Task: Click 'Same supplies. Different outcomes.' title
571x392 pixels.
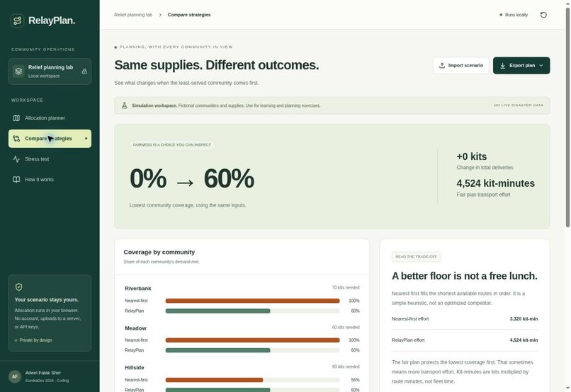Action: 217,65
